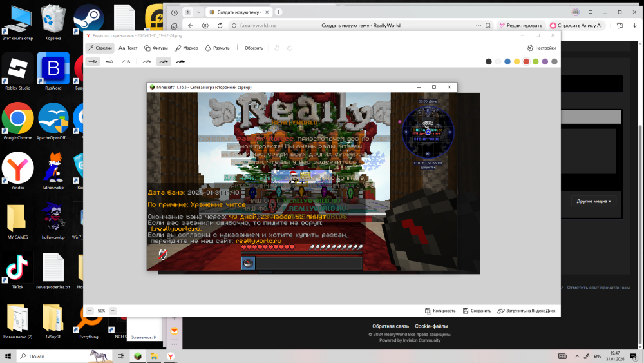Open Настройки in screenshot editor
This screenshot has width=644, height=363.
point(542,48)
